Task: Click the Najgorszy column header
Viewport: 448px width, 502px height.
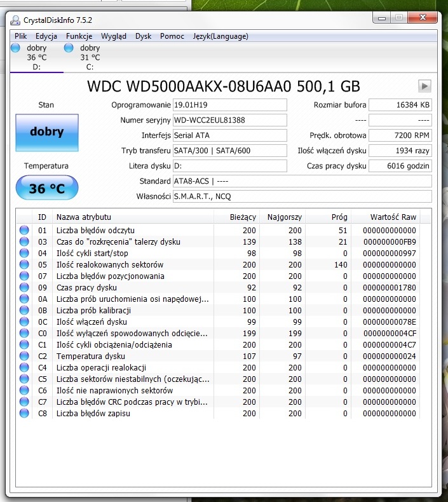Action: tap(282, 217)
